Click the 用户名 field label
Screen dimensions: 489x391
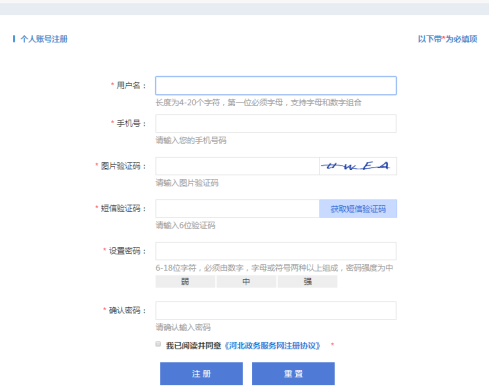(128, 85)
